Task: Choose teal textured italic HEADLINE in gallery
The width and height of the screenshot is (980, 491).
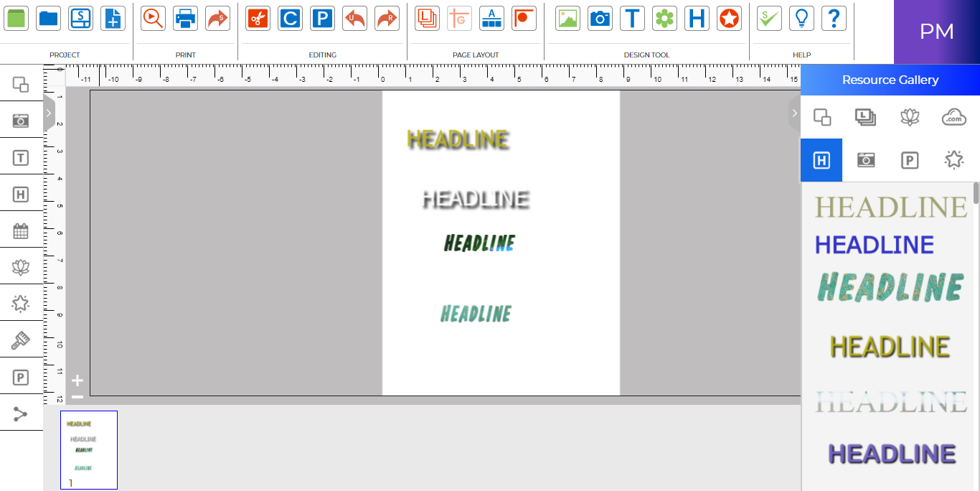Action: [890, 287]
